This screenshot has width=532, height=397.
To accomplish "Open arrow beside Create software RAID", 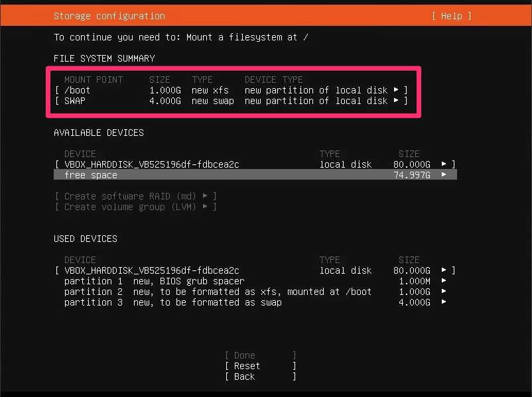I will 205,196.
